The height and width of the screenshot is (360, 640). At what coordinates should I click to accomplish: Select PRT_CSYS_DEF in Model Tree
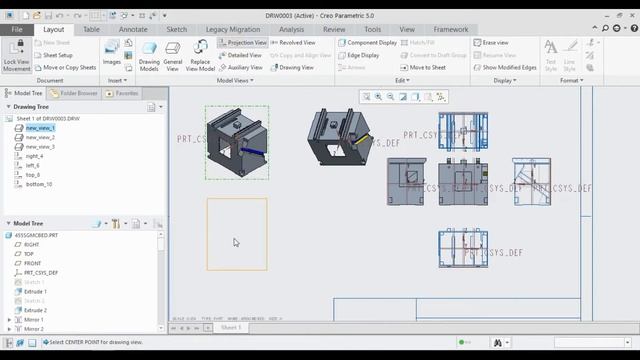(41, 273)
